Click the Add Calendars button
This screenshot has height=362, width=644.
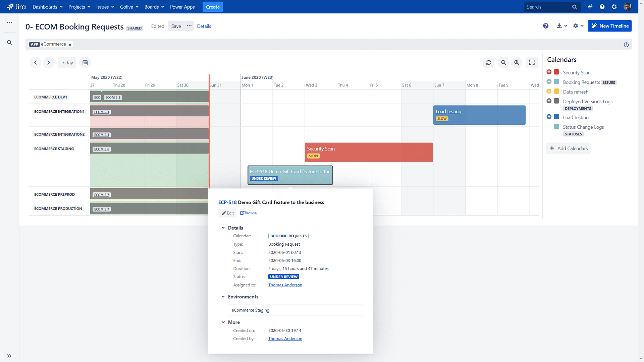pyautogui.click(x=568, y=148)
